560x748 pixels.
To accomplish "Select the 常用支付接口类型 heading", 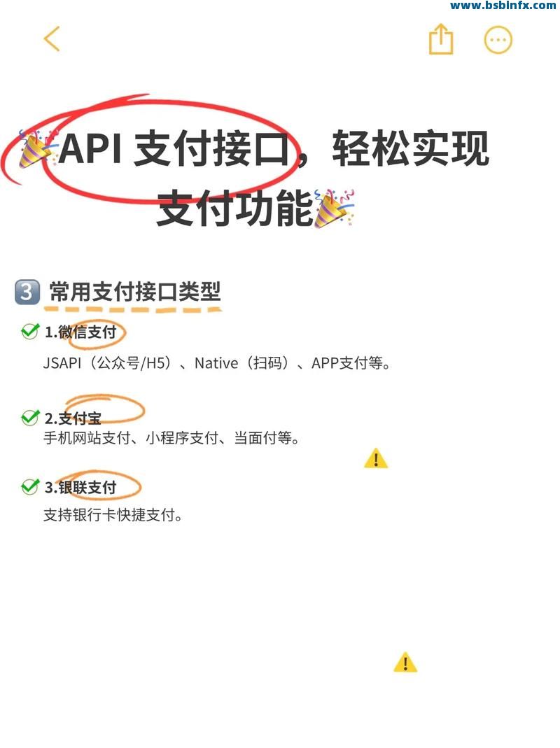I will [134, 292].
